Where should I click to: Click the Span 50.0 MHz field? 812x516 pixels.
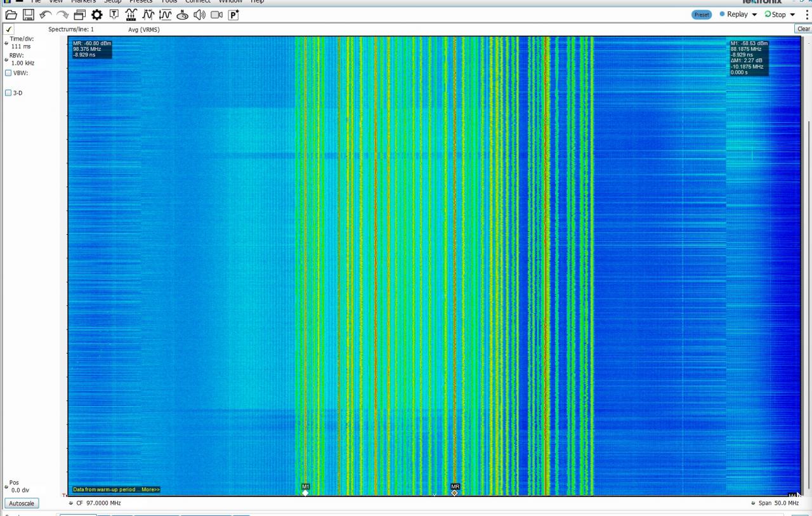coord(775,503)
